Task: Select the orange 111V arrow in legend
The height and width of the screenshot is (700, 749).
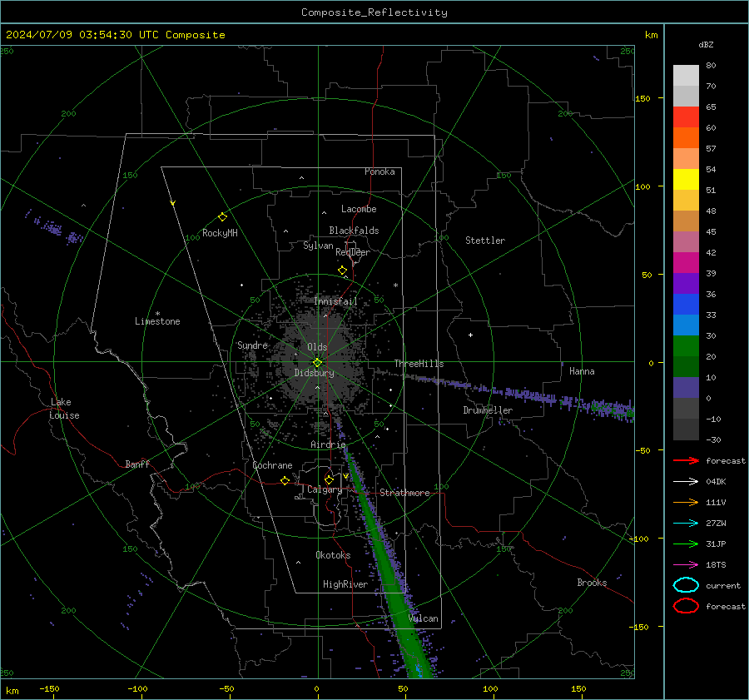Action: click(x=686, y=502)
